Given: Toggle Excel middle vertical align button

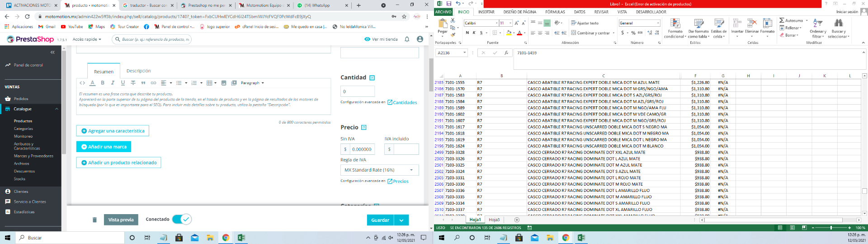Looking at the screenshot, I should (540, 23).
